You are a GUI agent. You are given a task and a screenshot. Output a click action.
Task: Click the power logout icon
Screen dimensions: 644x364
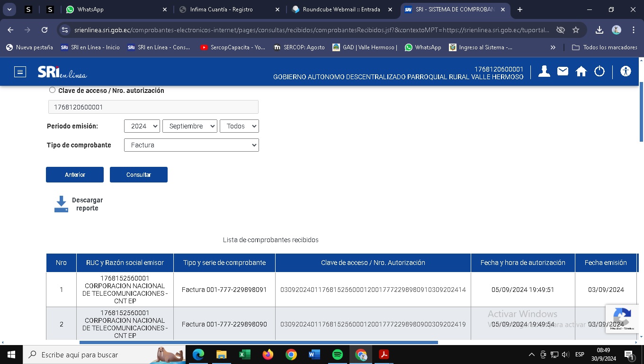click(599, 72)
